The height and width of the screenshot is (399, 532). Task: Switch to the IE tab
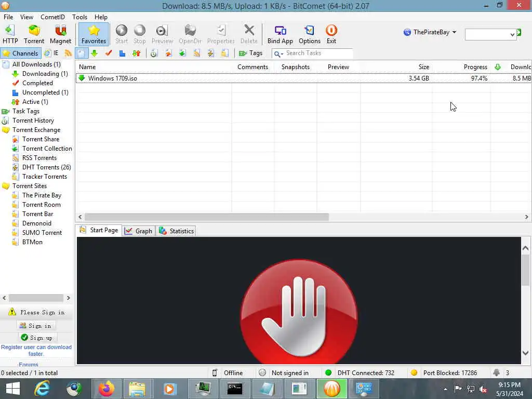coord(51,54)
